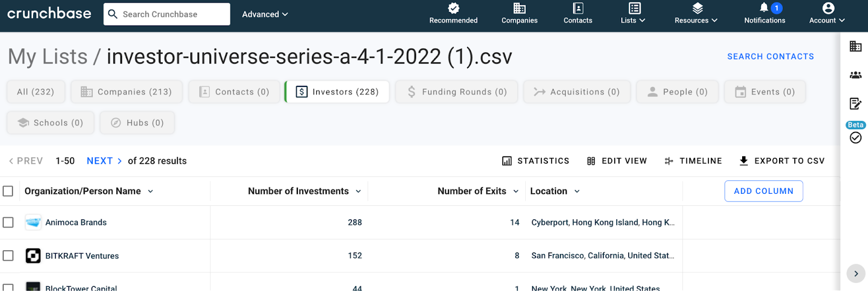The width and height of the screenshot is (868, 291).
Task: Click ADD COLUMN button
Action: click(x=763, y=191)
